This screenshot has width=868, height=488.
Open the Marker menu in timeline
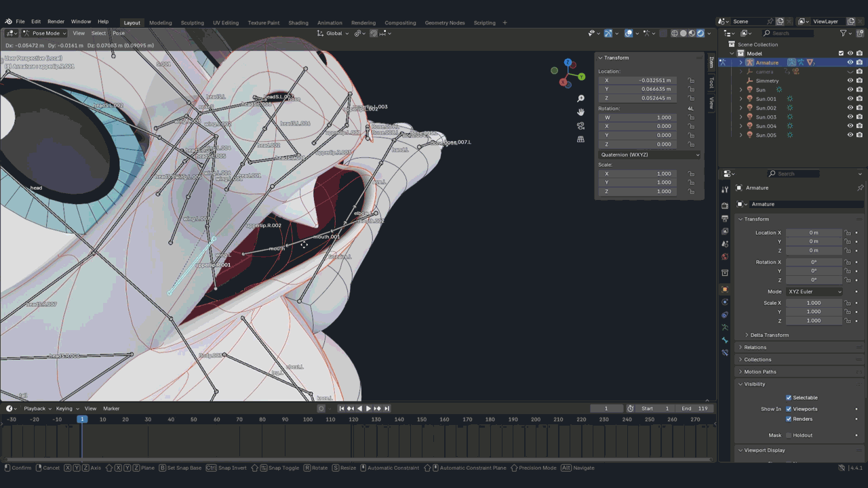click(111, 409)
